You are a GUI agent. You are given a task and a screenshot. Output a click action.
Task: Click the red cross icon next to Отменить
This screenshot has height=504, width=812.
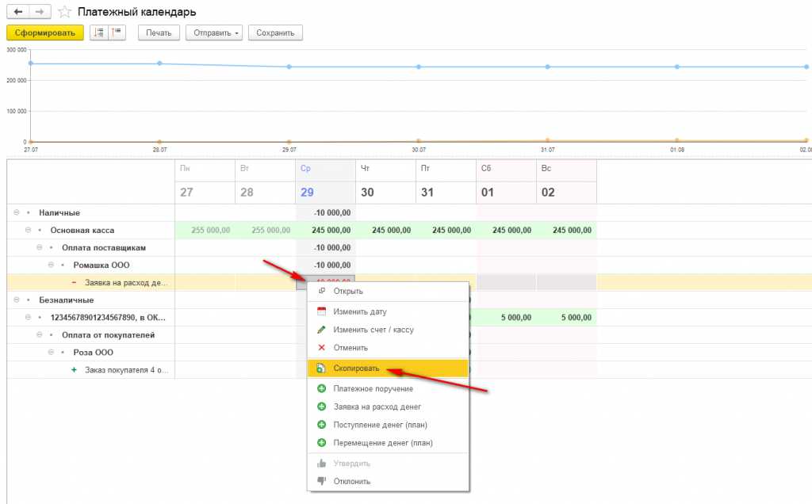(322, 348)
